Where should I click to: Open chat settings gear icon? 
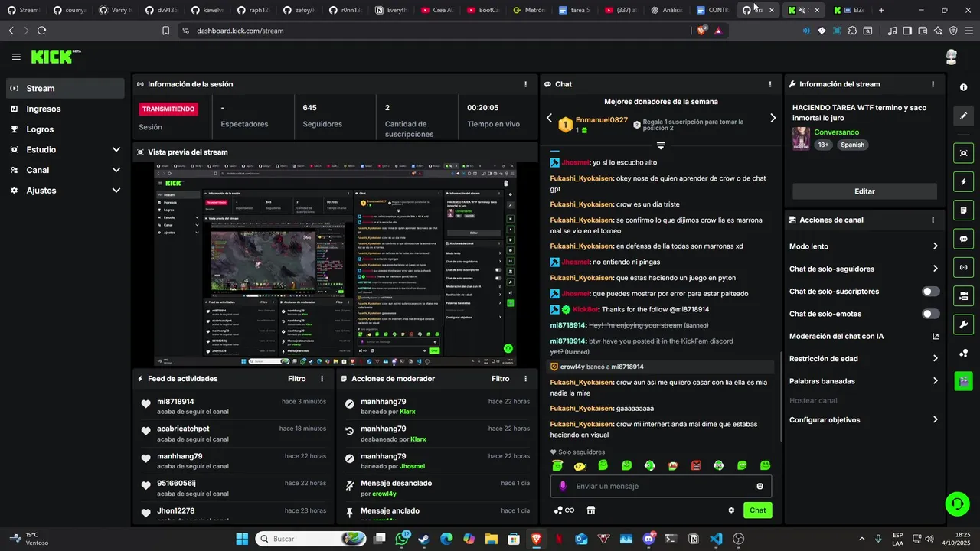pyautogui.click(x=731, y=510)
